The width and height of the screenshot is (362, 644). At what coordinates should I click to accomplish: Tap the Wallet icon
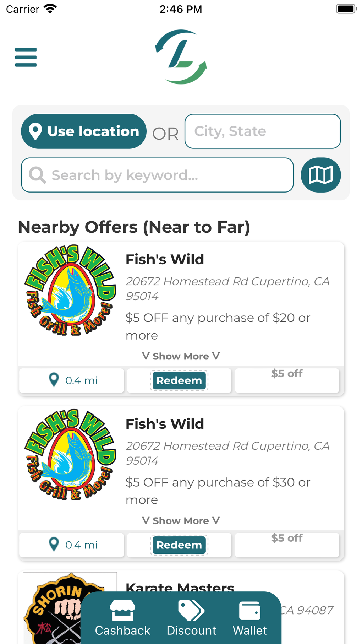coord(250,611)
